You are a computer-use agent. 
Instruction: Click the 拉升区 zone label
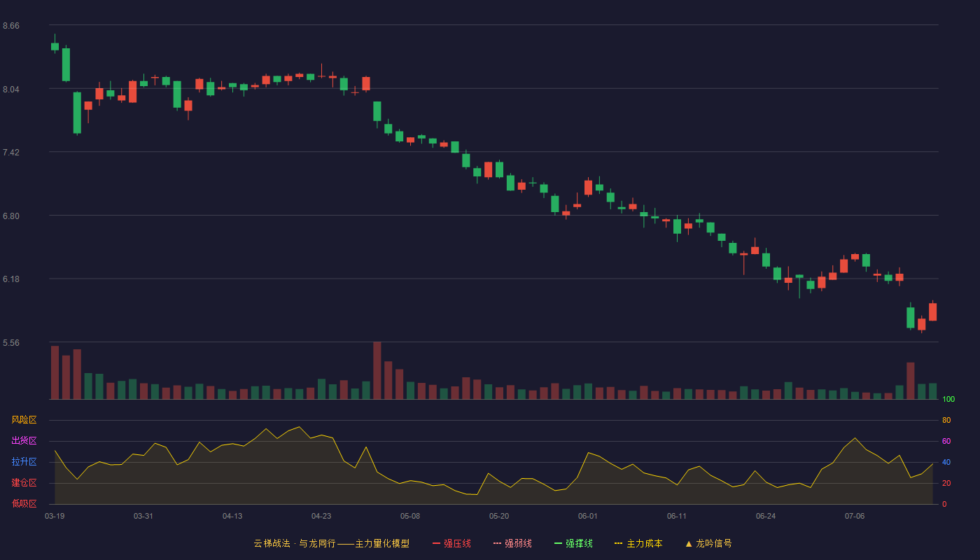(x=24, y=462)
